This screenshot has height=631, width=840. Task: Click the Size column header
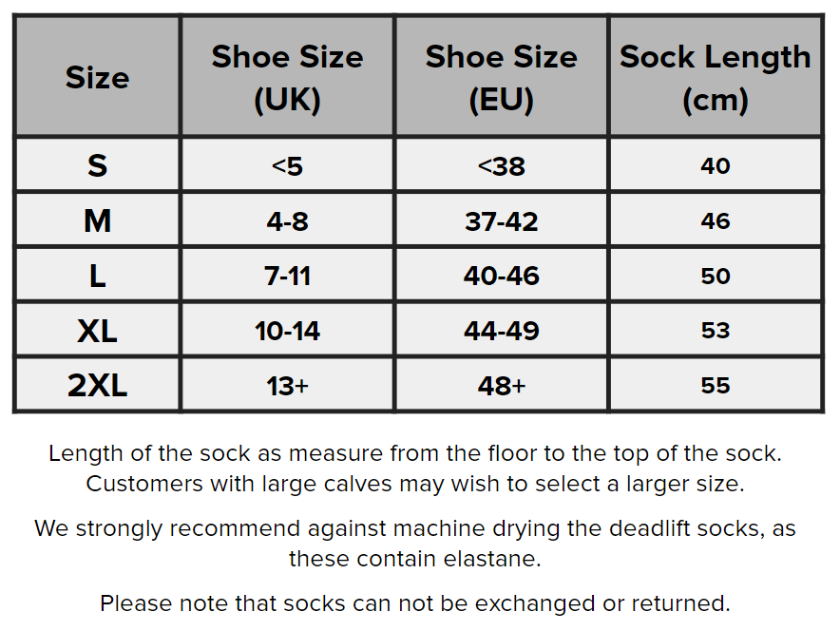coord(97,77)
